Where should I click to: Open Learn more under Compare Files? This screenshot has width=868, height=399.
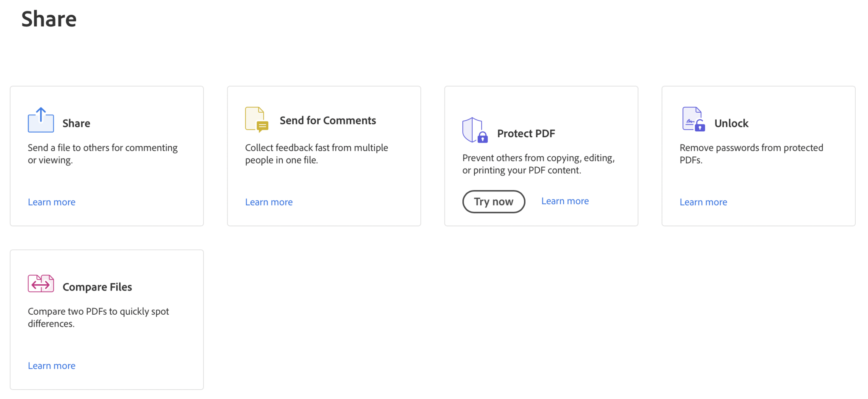(x=52, y=366)
